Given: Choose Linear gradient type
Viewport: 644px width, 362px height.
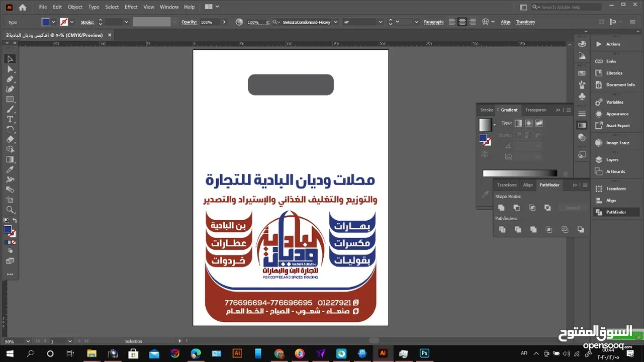Looking at the screenshot, I should coord(518,123).
